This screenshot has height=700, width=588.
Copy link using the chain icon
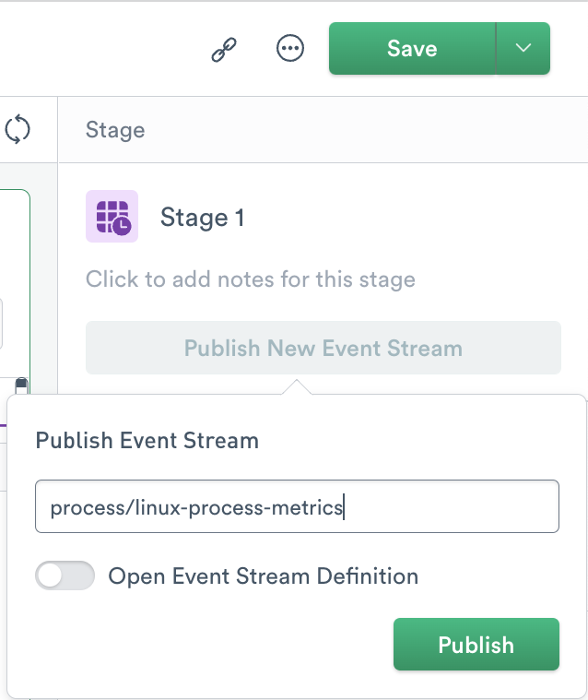click(224, 49)
